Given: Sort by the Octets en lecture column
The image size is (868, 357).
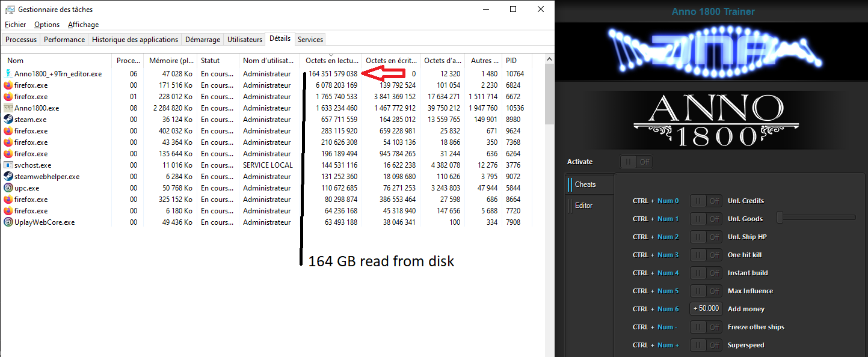Looking at the screenshot, I should click(330, 61).
